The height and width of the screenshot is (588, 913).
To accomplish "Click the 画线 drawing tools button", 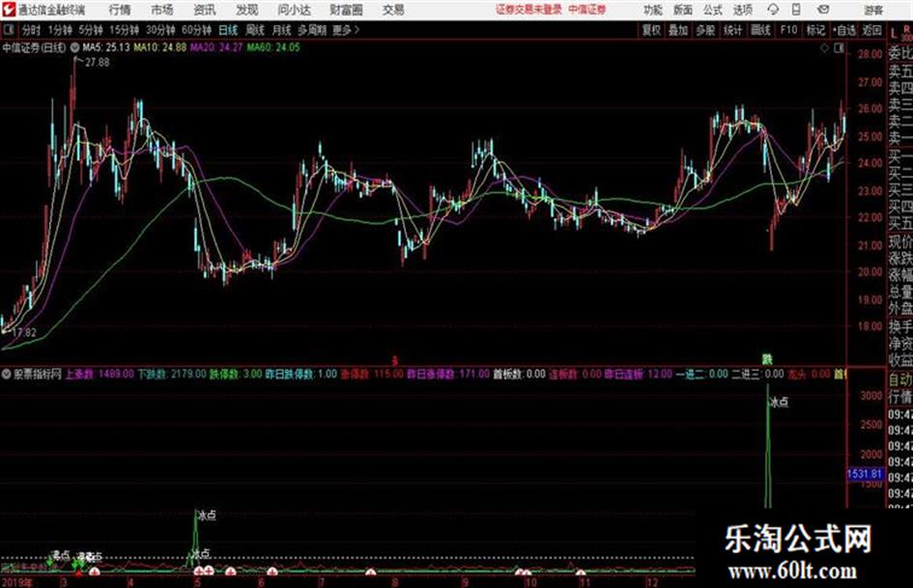I will (761, 30).
